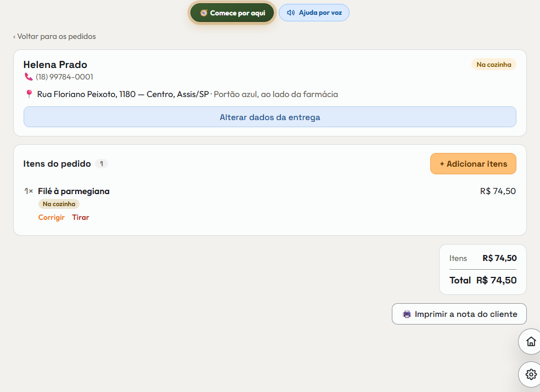Click the '1×' quantity of Filé à parmegiana
The height and width of the screenshot is (392, 540).
tap(29, 191)
